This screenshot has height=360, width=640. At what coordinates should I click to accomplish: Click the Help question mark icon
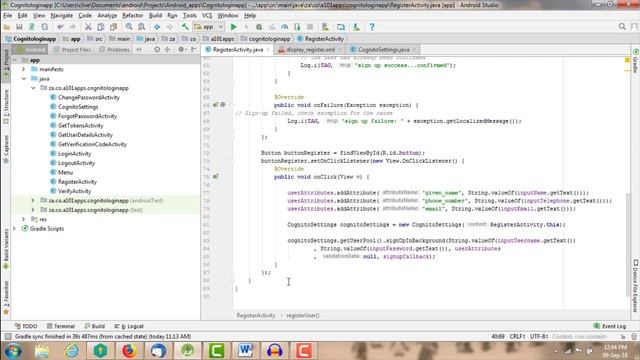click(372, 27)
